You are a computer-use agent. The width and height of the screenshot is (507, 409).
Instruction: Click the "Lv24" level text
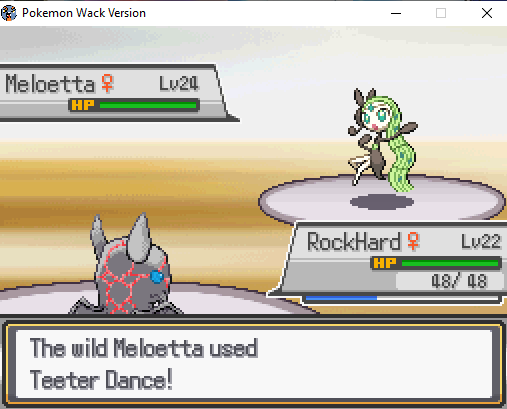[179, 83]
